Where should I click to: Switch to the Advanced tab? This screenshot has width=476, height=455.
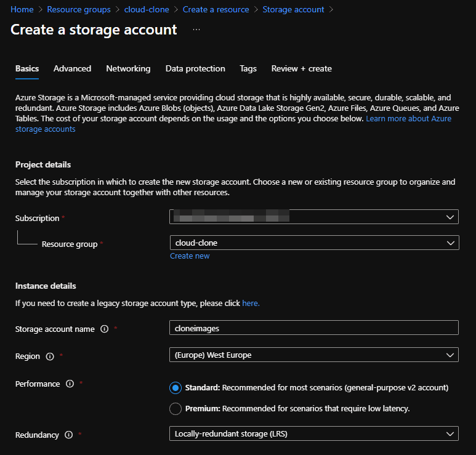tap(72, 68)
